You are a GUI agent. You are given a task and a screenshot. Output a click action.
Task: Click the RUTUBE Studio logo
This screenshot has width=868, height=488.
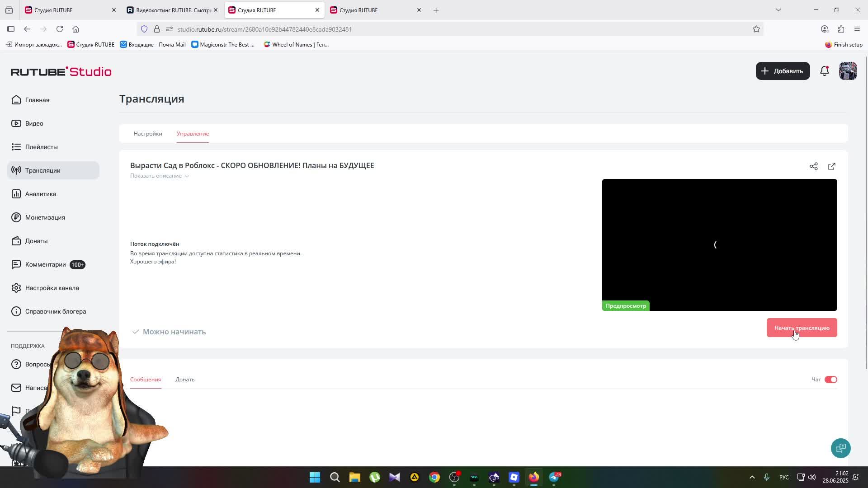coord(61,71)
